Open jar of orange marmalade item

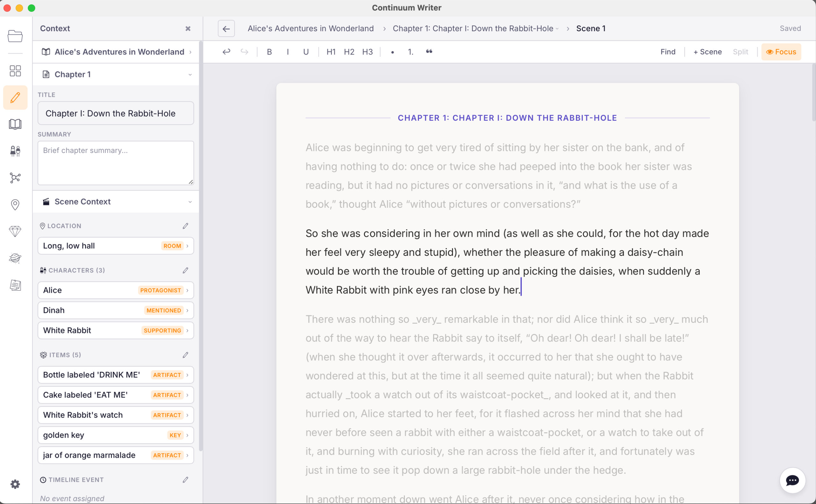[x=116, y=455]
